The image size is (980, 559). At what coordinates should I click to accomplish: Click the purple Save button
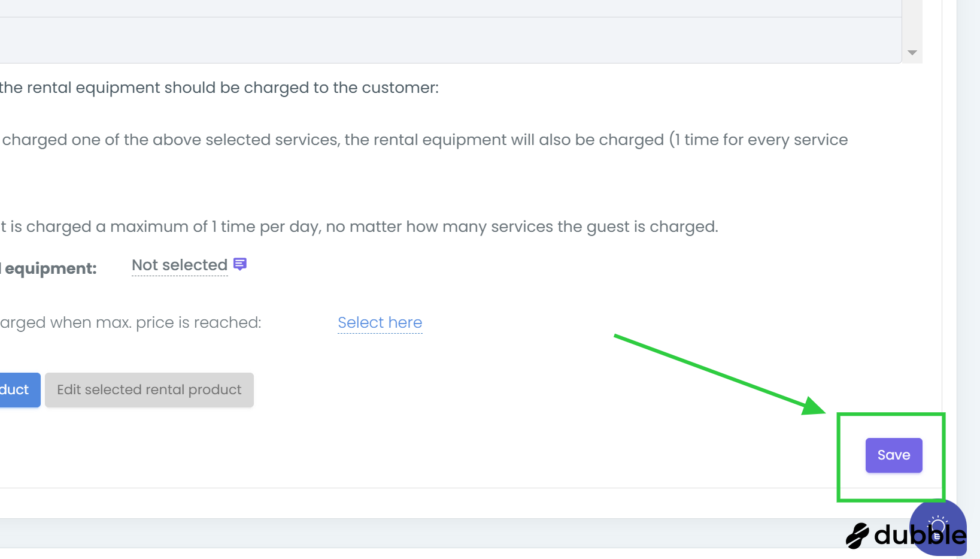pyautogui.click(x=893, y=455)
